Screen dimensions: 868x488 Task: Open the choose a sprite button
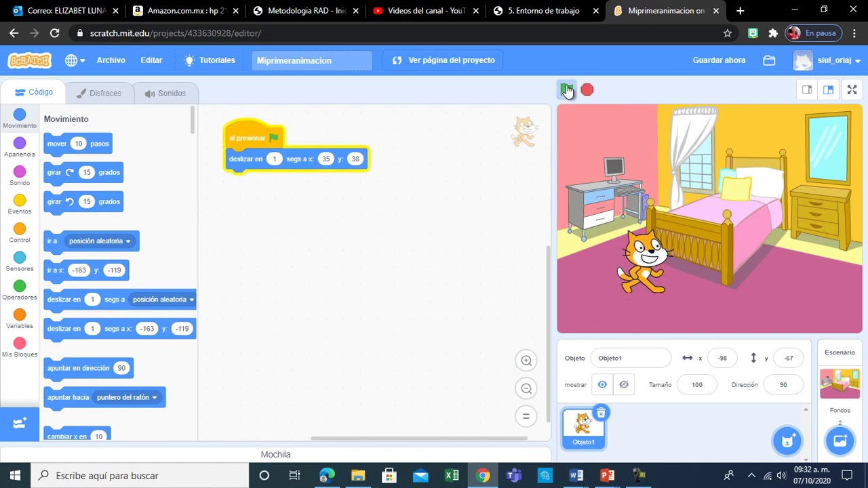coord(787,441)
